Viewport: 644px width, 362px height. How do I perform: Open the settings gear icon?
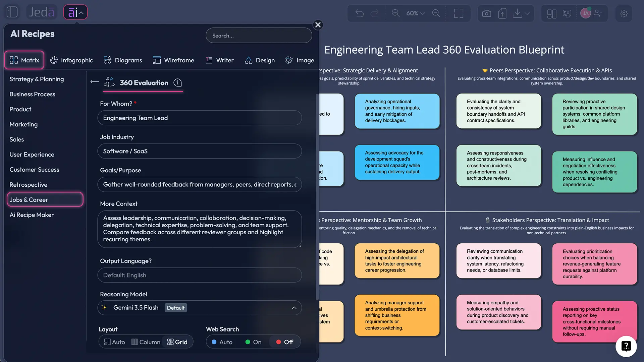(624, 13)
